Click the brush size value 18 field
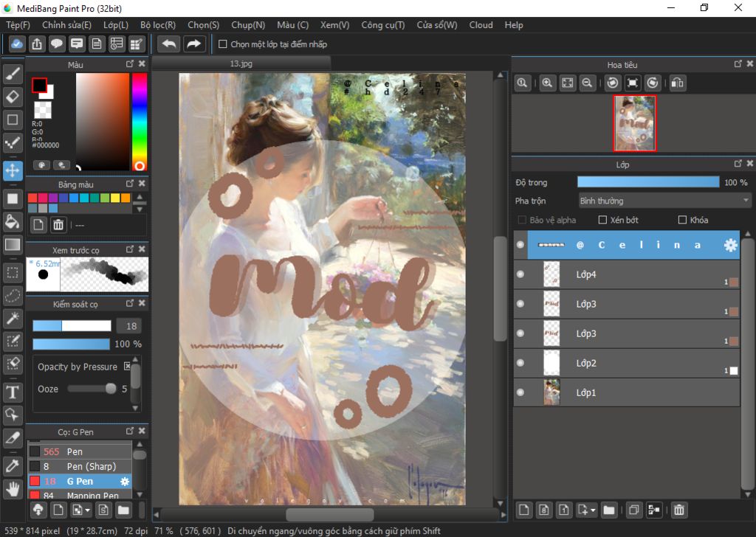The width and height of the screenshot is (756, 537). click(x=128, y=326)
